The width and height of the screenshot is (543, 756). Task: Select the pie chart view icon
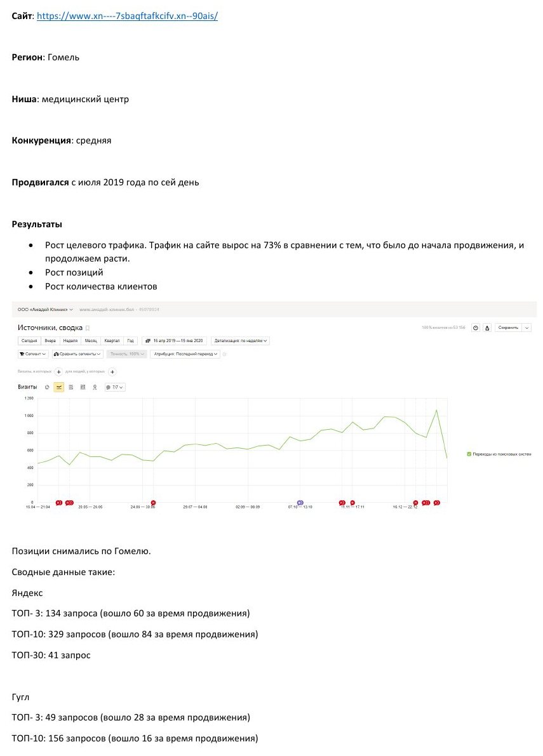pyautogui.click(x=47, y=387)
